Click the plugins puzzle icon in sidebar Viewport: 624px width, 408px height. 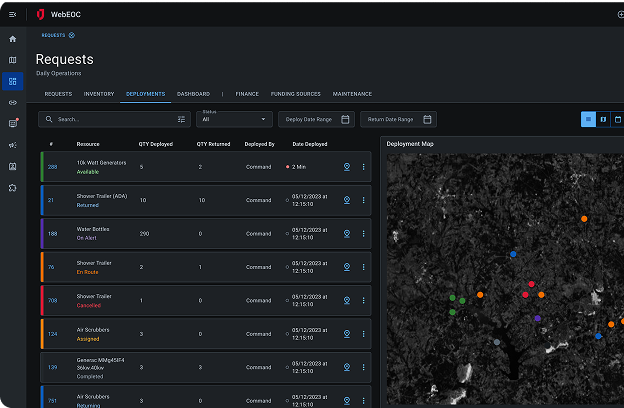[12, 187]
